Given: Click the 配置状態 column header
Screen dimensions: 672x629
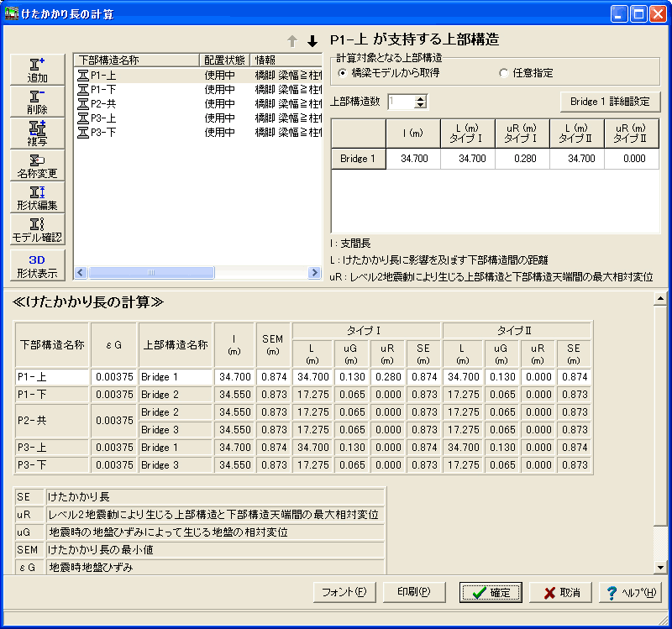Looking at the screenshot, I should (224, 60).
